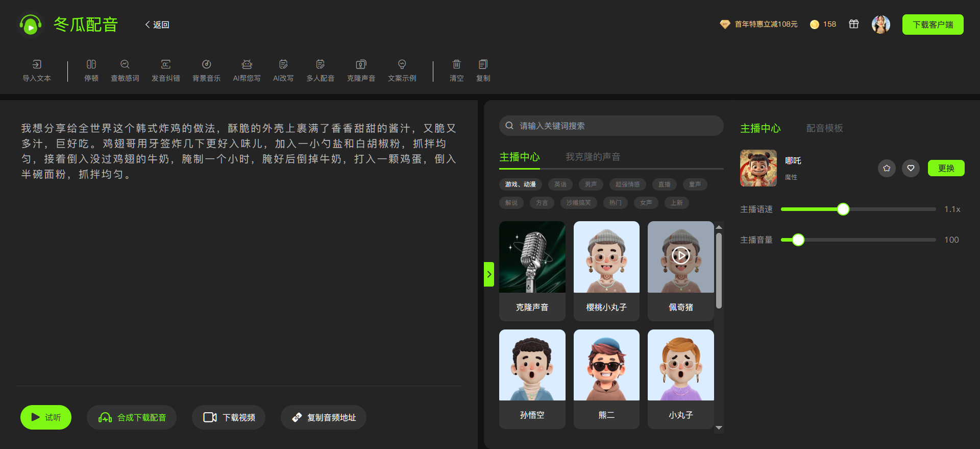Play the 佩奇猪 voice preview
Image resolution: width=980 pixels, height=449 pixels.
(681, 255)
